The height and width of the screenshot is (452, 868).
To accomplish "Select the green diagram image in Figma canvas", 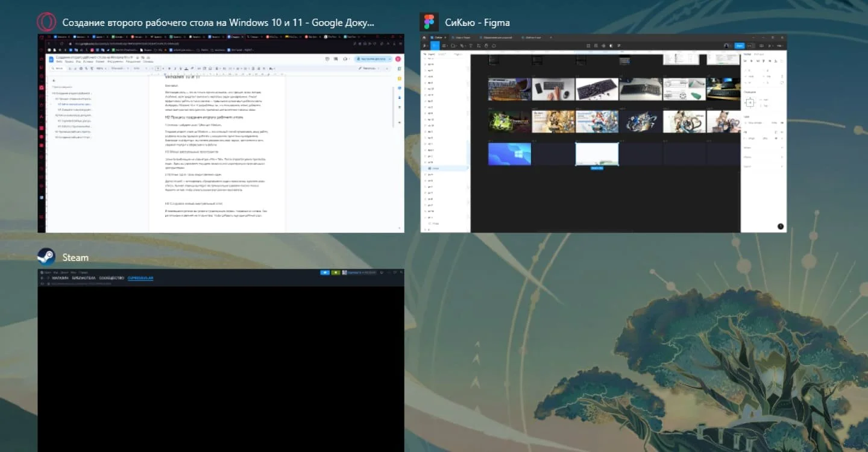I will [x=684, y=89].
